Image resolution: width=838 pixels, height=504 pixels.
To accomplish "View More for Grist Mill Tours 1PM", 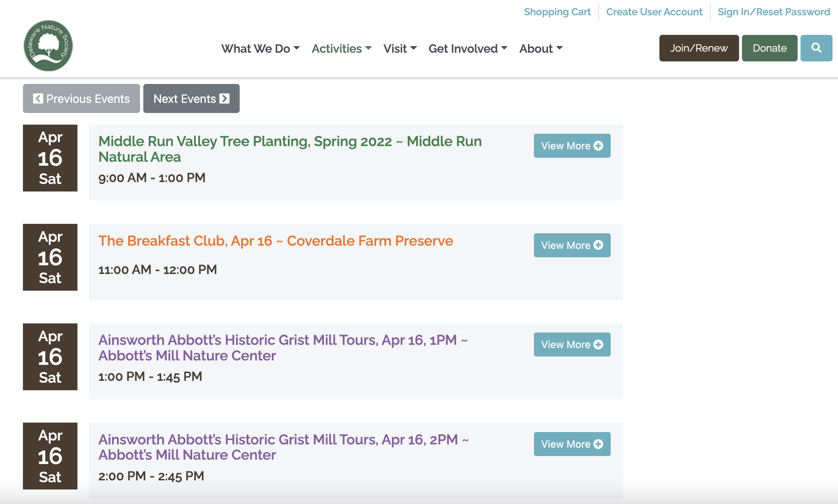I will click(x=572, y=344).
